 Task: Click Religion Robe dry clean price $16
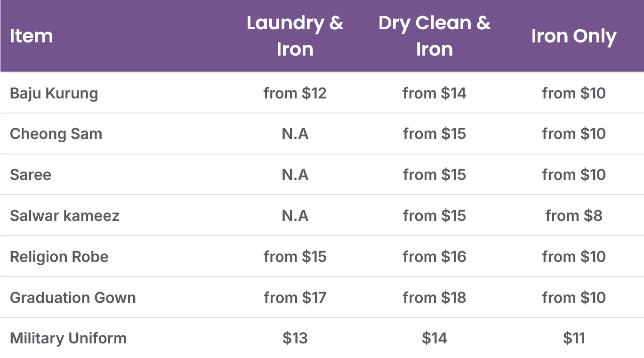[x=435, y=257]
